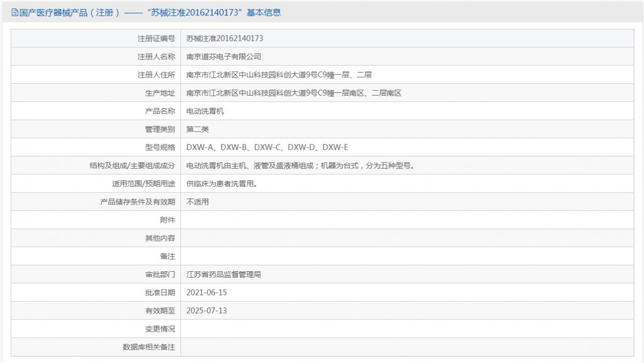The width and height of the screenshot is (644, 363).
Task: Select the label 产品储存条件及有效期
Action: [x=138, y=202]
